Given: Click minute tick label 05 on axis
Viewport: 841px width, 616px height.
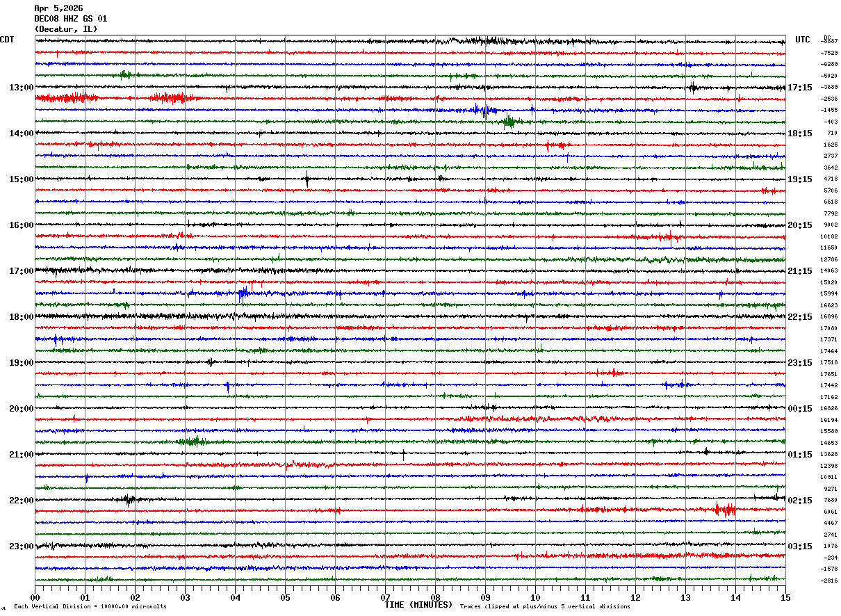Looking at the screenshot, I should 285,597.
